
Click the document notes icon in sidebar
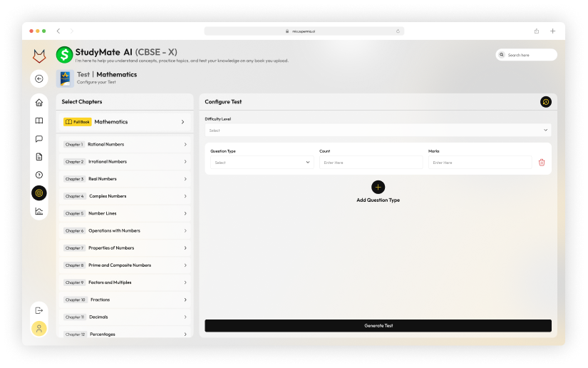coord(39,157)
